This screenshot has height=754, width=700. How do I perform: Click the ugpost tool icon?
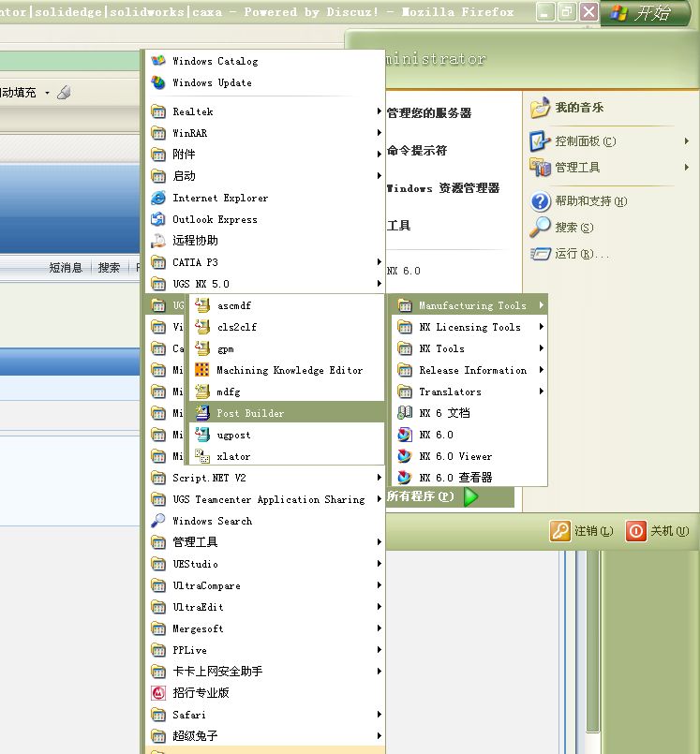coord(202,435)
